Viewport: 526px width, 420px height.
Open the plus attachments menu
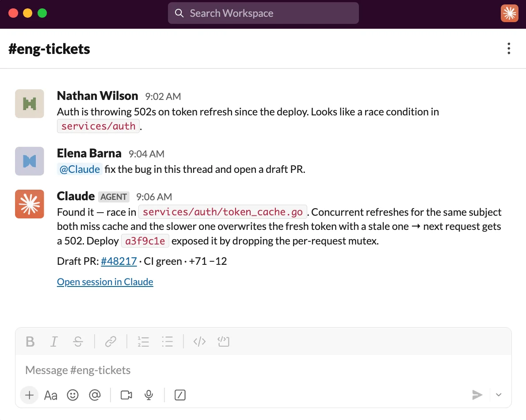click(29, 395)
